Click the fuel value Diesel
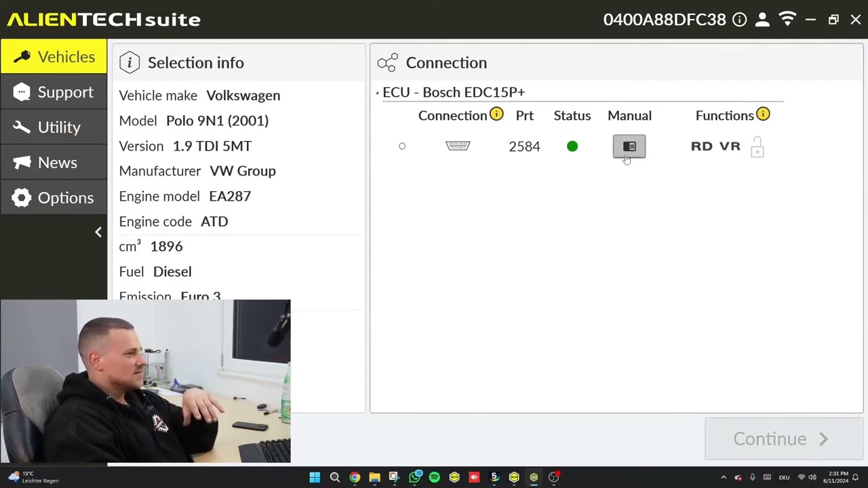 [x=172, y=271]
